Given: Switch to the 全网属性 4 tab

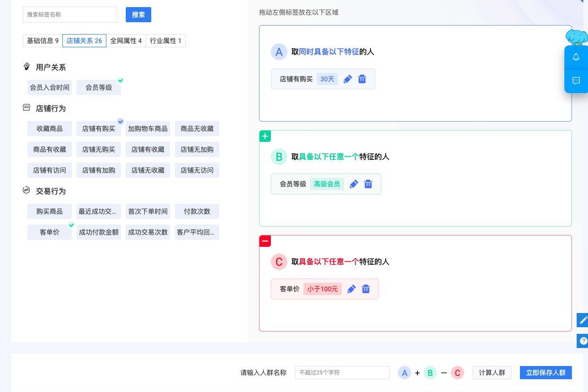Looking at the screenshot, I should coord(126,41).
